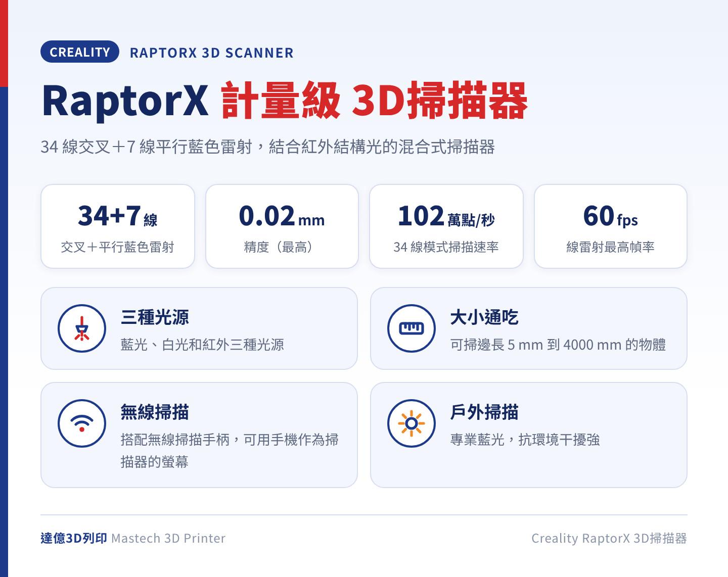Screen dimensions: 728x577
Task: Click the Mastech 3D Printer footer text
Action: tap(168, 538)
